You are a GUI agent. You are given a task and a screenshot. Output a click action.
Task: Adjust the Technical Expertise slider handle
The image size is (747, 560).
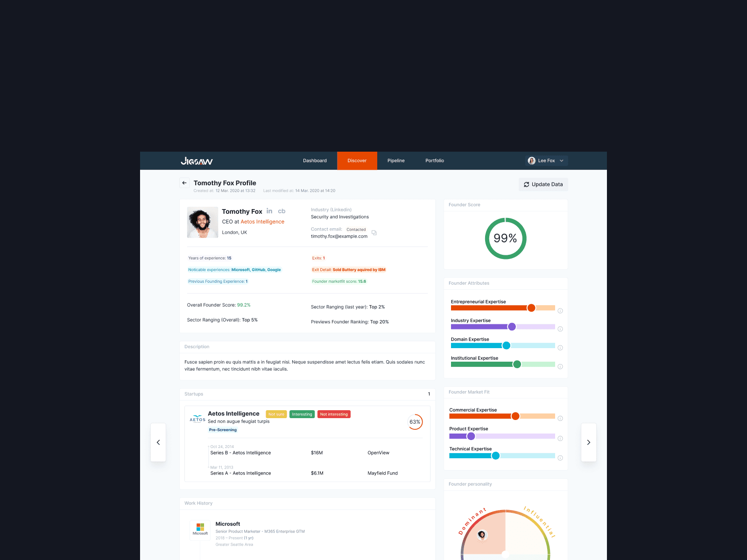tap(496, 456)
